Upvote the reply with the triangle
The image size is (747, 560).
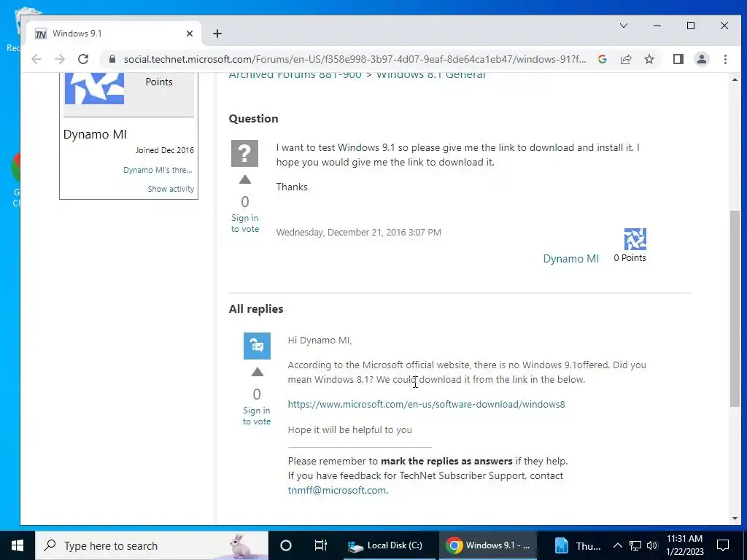point(258,372)
